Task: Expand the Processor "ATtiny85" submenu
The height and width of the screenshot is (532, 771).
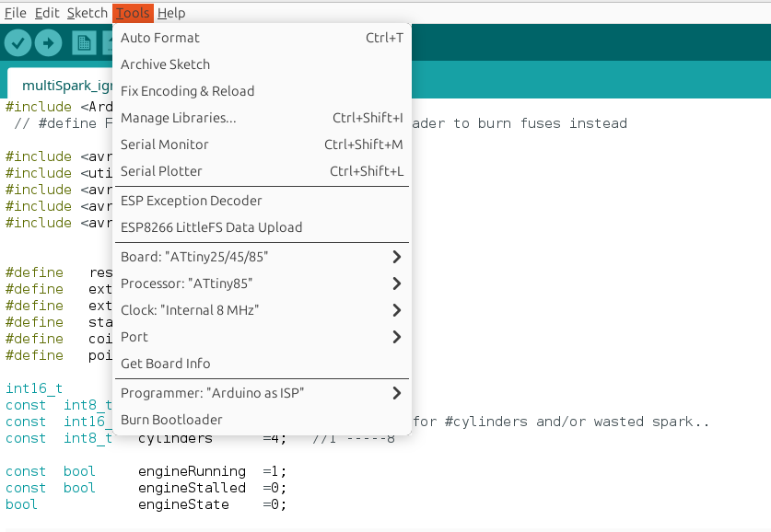Action: pos(261,283)
